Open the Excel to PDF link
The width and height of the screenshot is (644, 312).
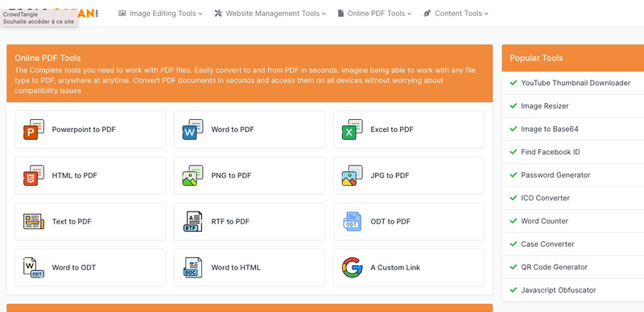(x=392, y=129)
